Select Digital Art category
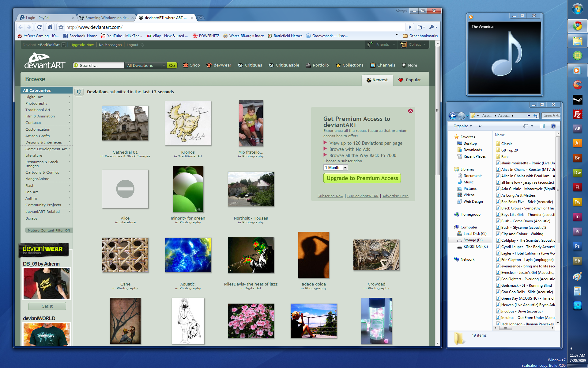This screenshot has width=588, height=368. [x=34, y=97]
